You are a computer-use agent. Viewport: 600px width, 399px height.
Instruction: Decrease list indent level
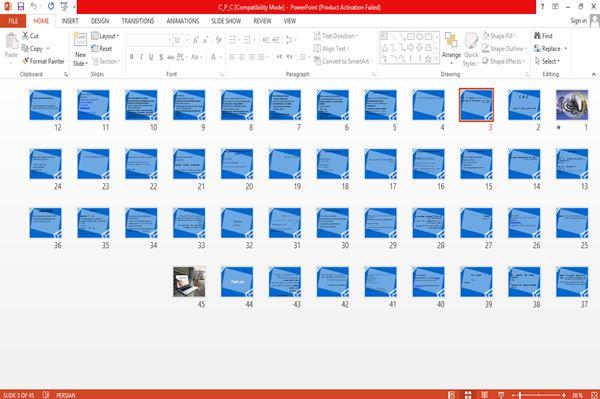(266, 40)
